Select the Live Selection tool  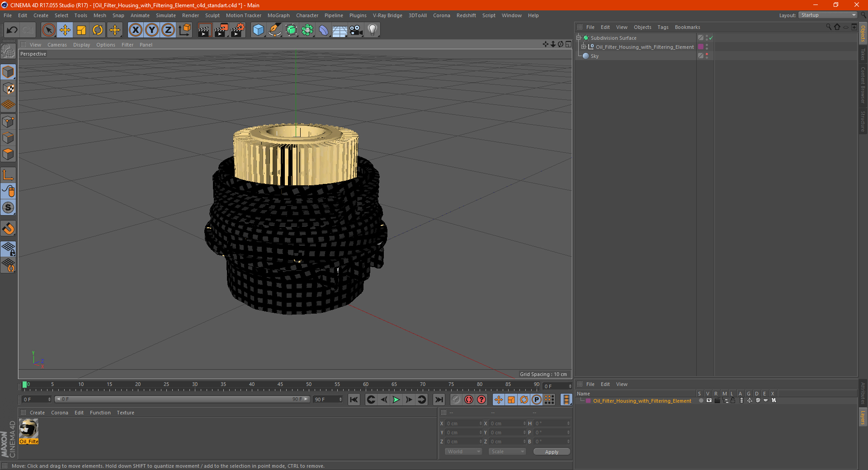tap(48, 30)
